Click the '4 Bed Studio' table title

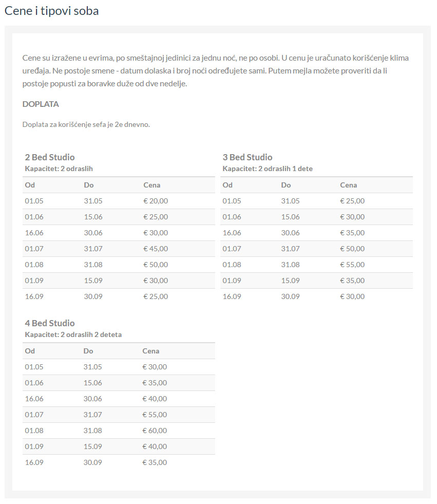click(50, 323)
